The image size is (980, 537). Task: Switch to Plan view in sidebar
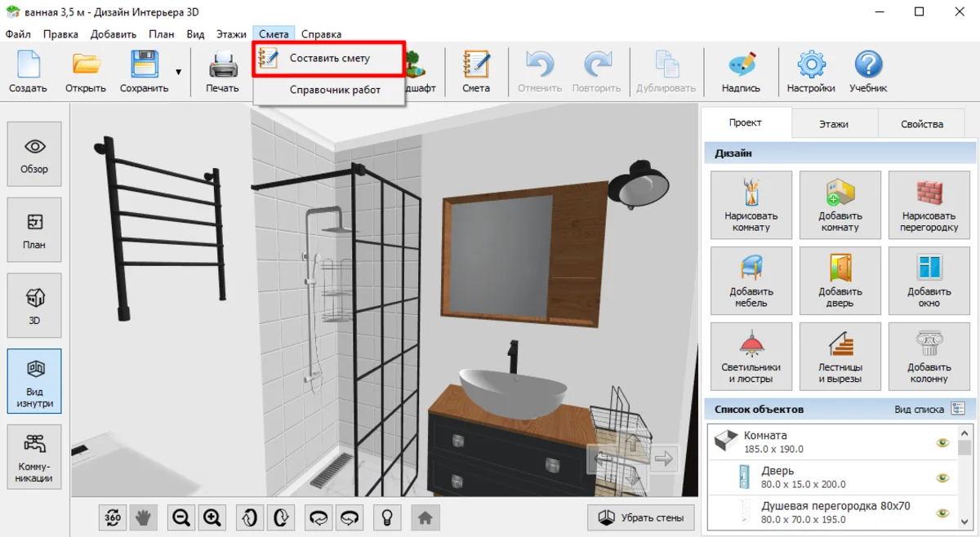(x=34, y=232)
